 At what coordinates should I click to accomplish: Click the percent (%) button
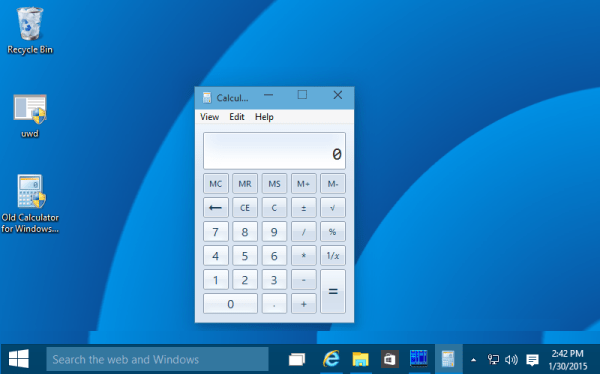point(333,232)
